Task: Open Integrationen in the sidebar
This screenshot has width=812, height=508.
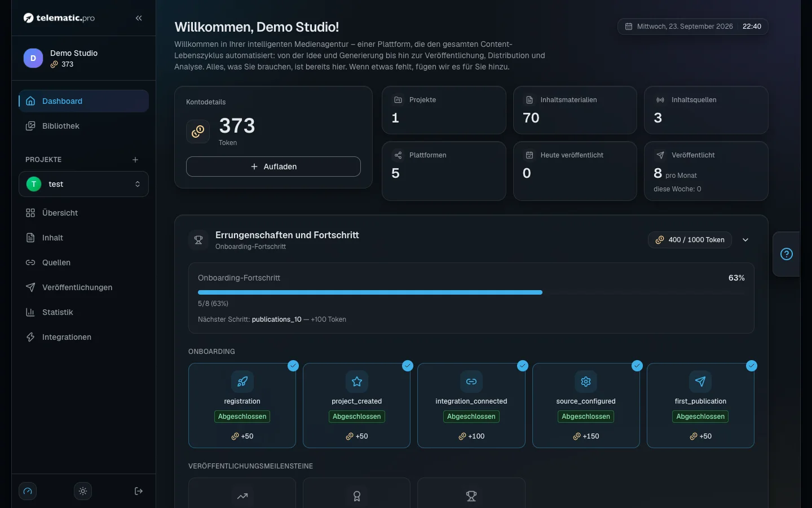Action: coord(83,337)
